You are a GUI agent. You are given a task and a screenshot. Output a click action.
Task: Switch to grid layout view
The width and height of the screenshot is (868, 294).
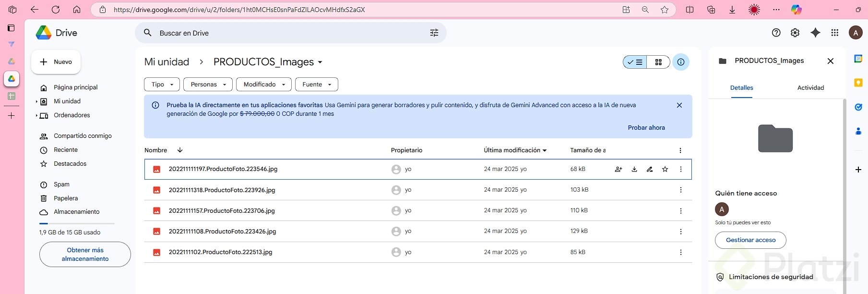point(658,62)
